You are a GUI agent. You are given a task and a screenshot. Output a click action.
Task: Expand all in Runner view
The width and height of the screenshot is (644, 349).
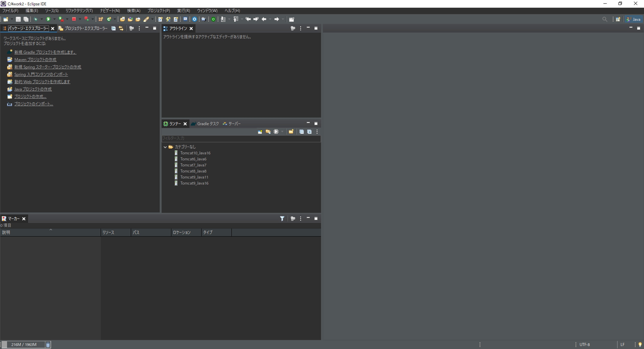coord(309,132)
